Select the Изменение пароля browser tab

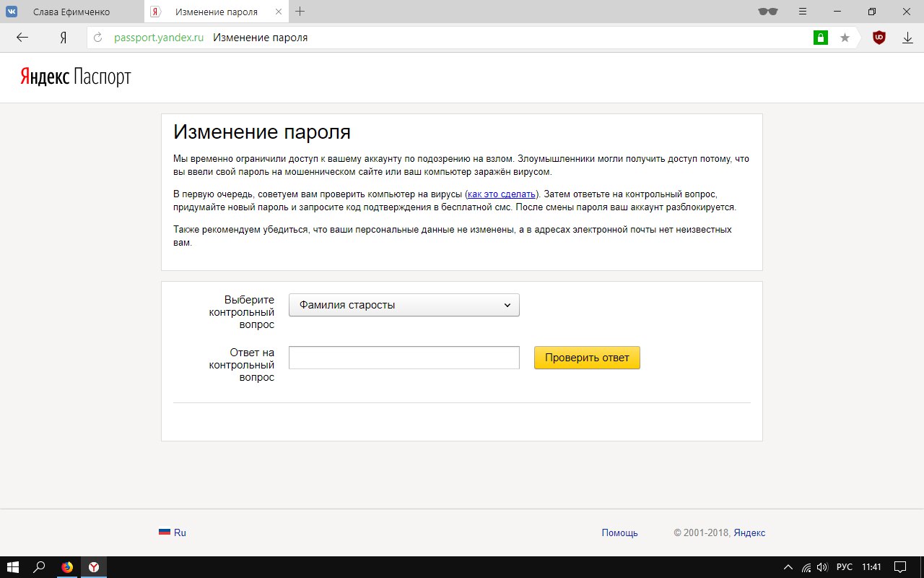[x=217, y=12]
